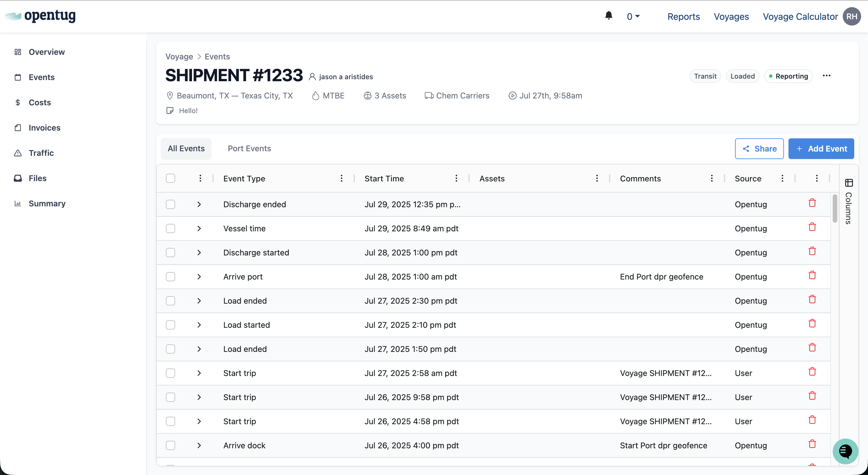Expand the Arrive dock row
The width and height of the screenshot is (868, 475).
[x=199, y=445]
